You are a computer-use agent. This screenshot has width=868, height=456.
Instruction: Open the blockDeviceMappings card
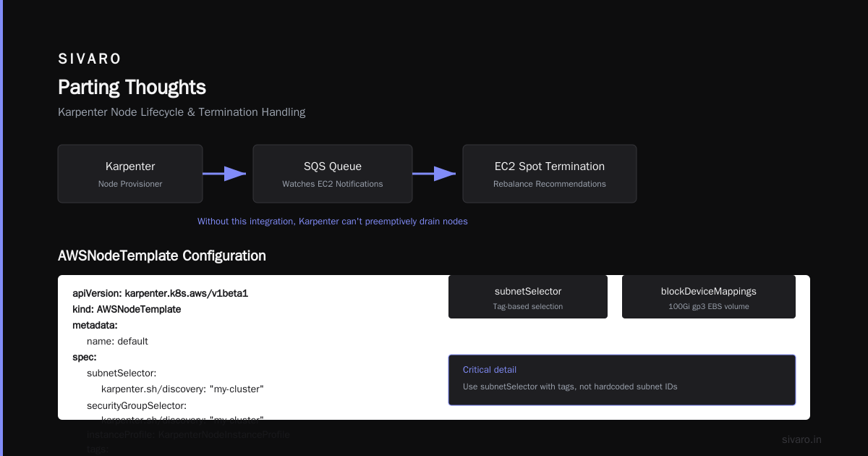709,297
